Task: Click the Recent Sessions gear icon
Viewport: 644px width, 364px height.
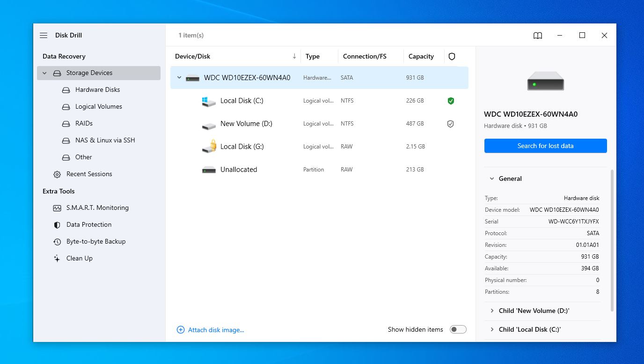Action: (57, 174)
